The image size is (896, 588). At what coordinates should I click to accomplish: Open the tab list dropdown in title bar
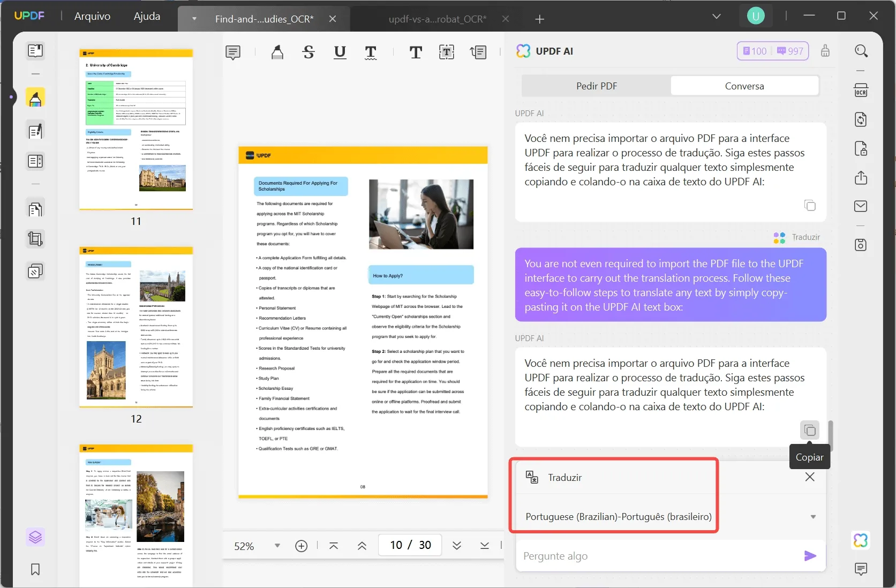click(717, 16)
